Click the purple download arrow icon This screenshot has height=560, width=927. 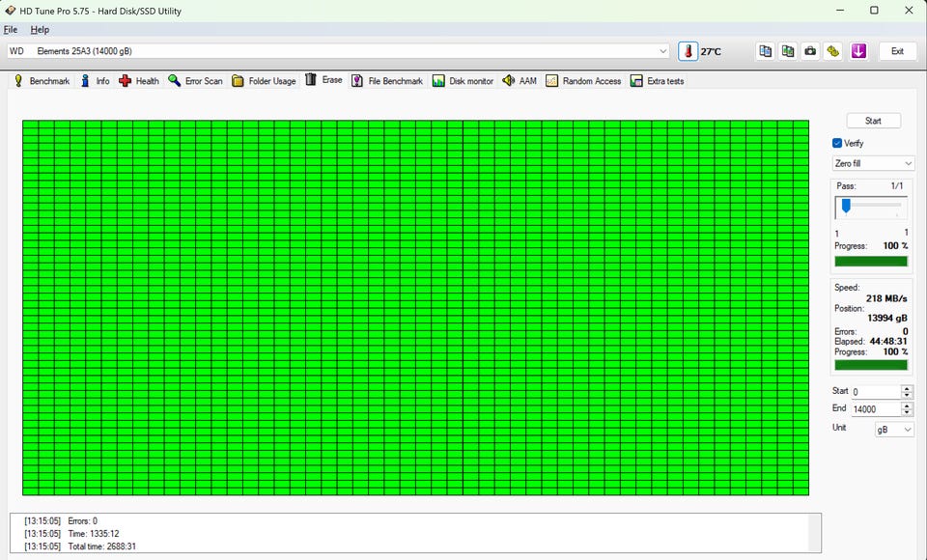(x=858, y=51)
